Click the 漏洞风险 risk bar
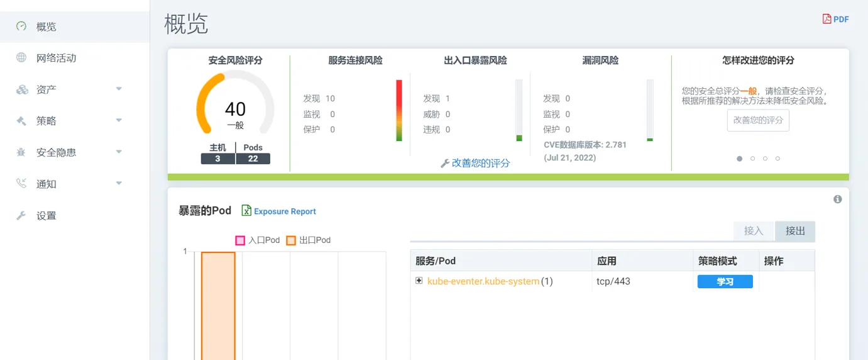This screenshot has width=868, height=360. pyautogui.click(x=650, y=110)
